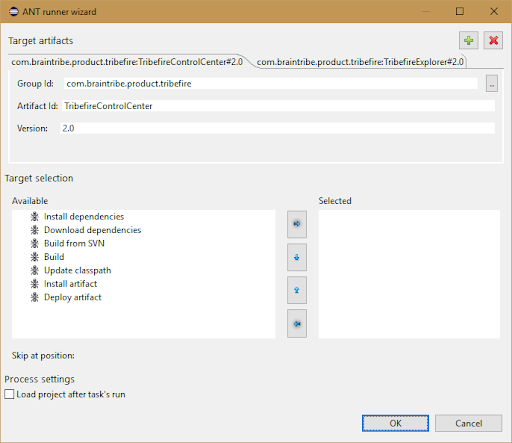
Task: Click the ant icon beside Install dependencies
Action: [35, 217]
